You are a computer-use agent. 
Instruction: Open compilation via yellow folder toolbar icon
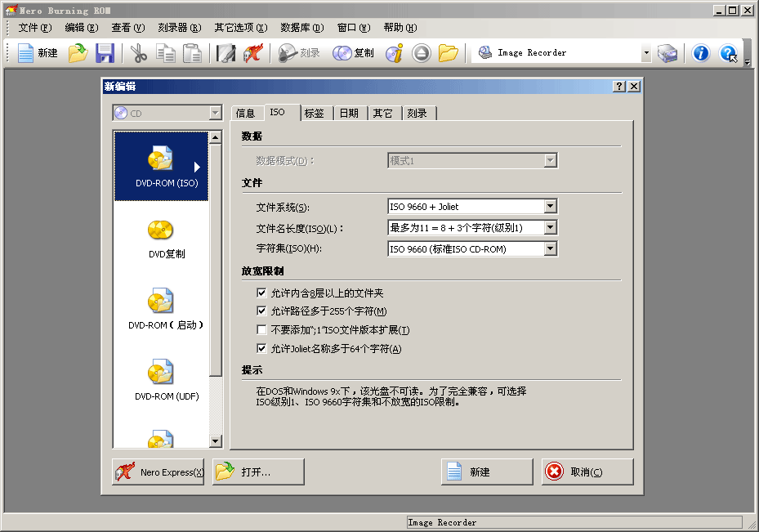[78, 53]
